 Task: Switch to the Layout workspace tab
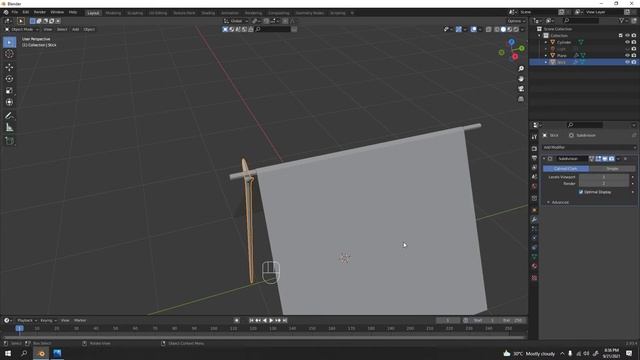pyautogui.click(x=93, y=13)
